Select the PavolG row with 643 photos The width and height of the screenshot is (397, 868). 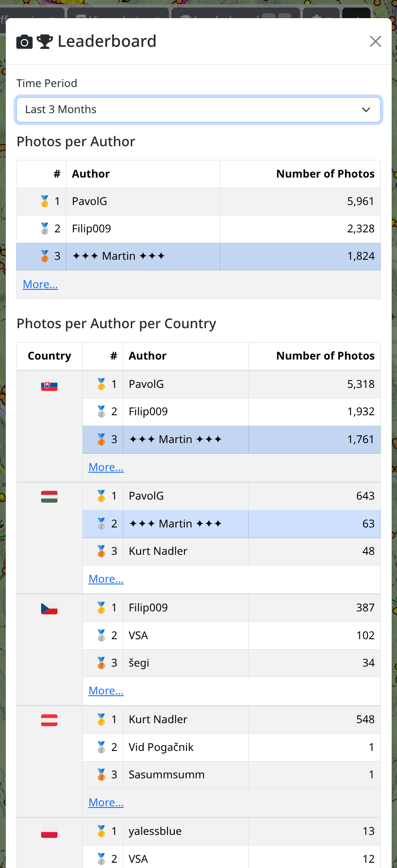pos(231,496)
